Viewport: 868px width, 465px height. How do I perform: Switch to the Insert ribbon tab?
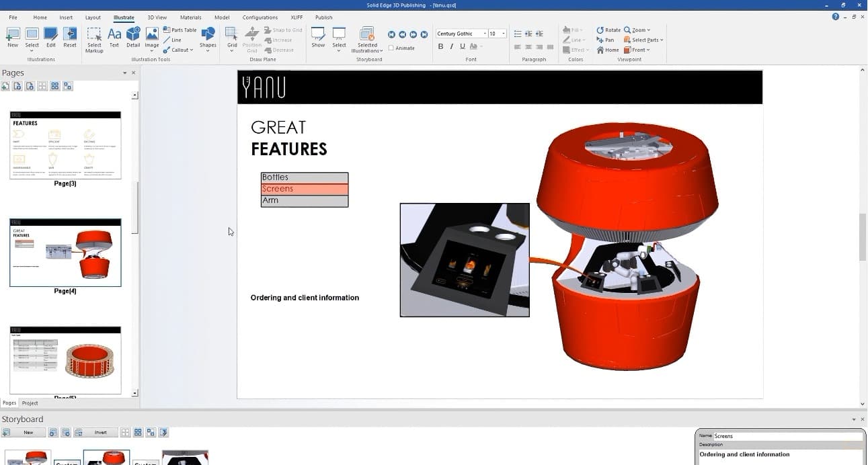coord(66,17)
